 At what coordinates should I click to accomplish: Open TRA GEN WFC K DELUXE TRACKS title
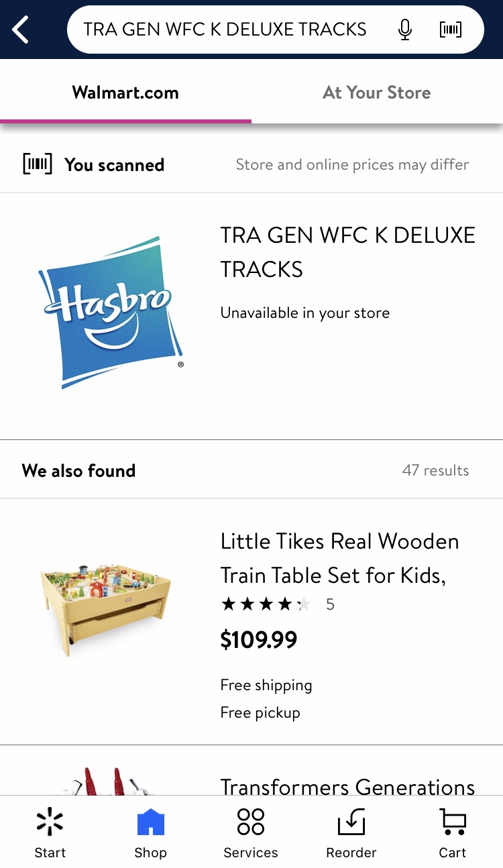pyautogui.click(x=347, y=252)
